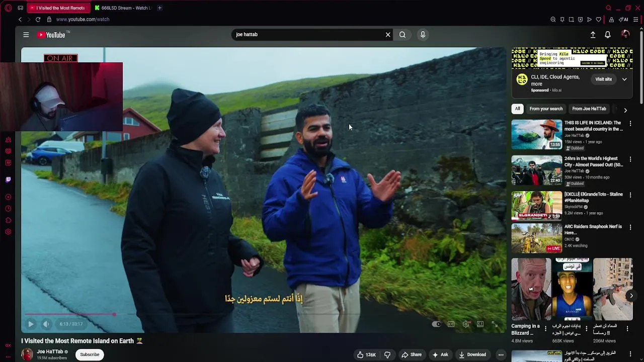
Task: Subscribe to Joe HaTTab
Action: pos(90,354)
